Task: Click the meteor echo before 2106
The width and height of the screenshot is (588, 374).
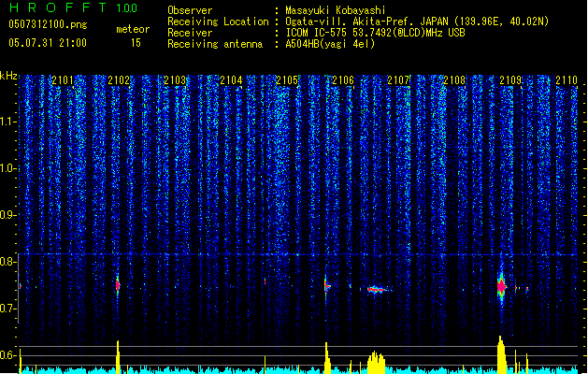Action: pos(326,286)
